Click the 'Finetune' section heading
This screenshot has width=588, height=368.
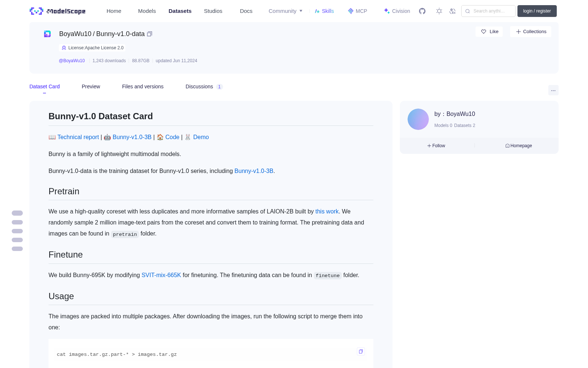coord(65,255)
